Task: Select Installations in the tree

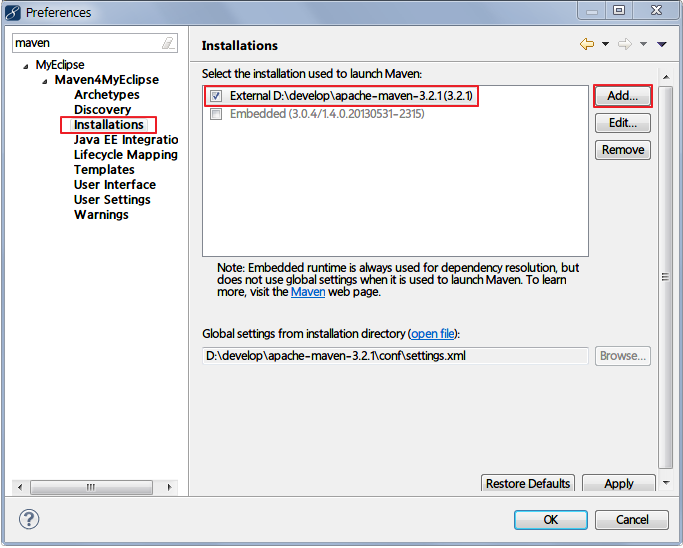Action: click(x=108, y=125)
